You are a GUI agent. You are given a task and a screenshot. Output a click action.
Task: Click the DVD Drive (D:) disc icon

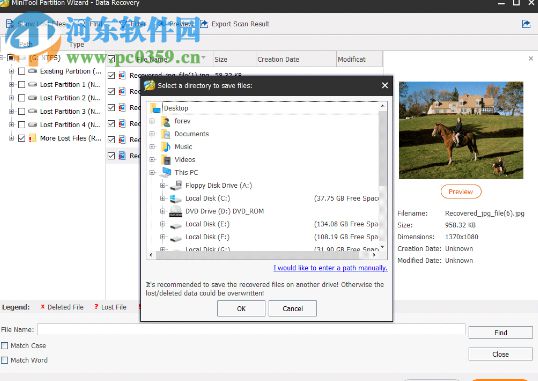176,211
